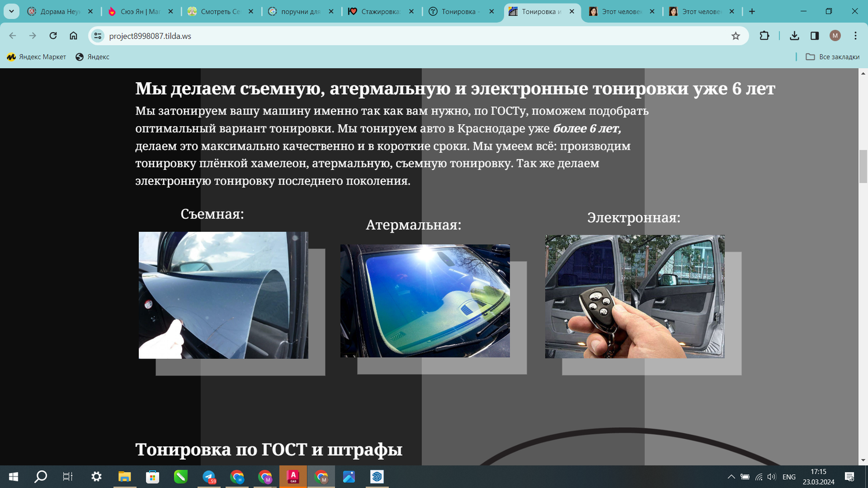
Task: Close the 'поручни для' tab
Action: point(331,11)
